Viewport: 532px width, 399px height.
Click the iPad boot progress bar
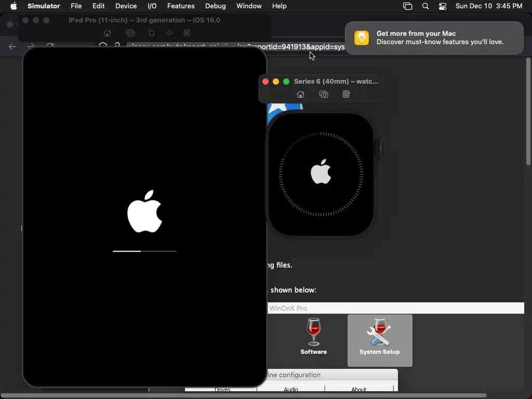144,251
